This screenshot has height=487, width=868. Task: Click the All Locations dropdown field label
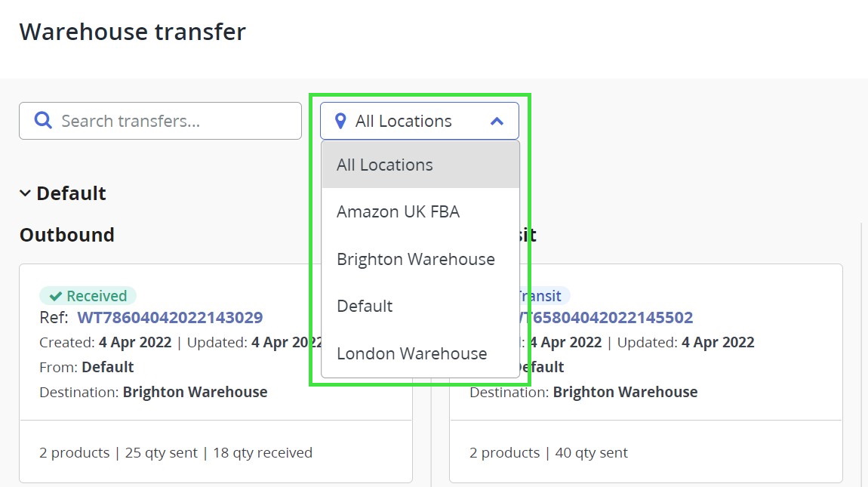(403, 121)
